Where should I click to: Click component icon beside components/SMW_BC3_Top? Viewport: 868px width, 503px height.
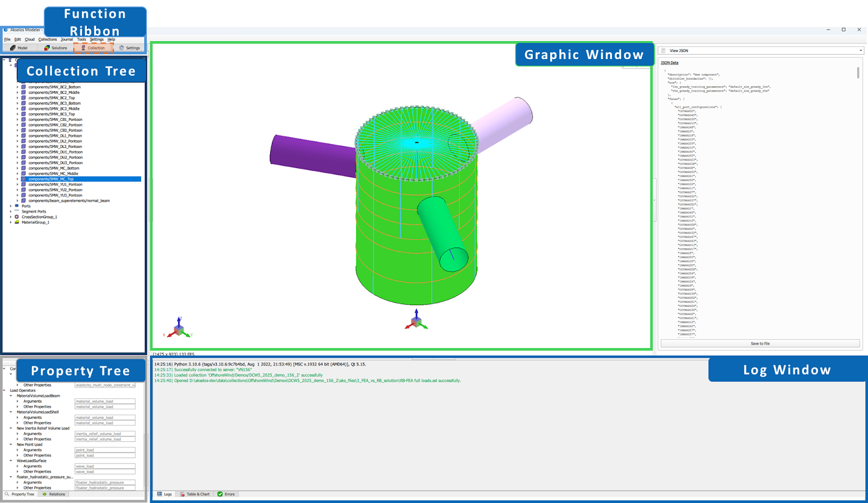tap(23, 114)
